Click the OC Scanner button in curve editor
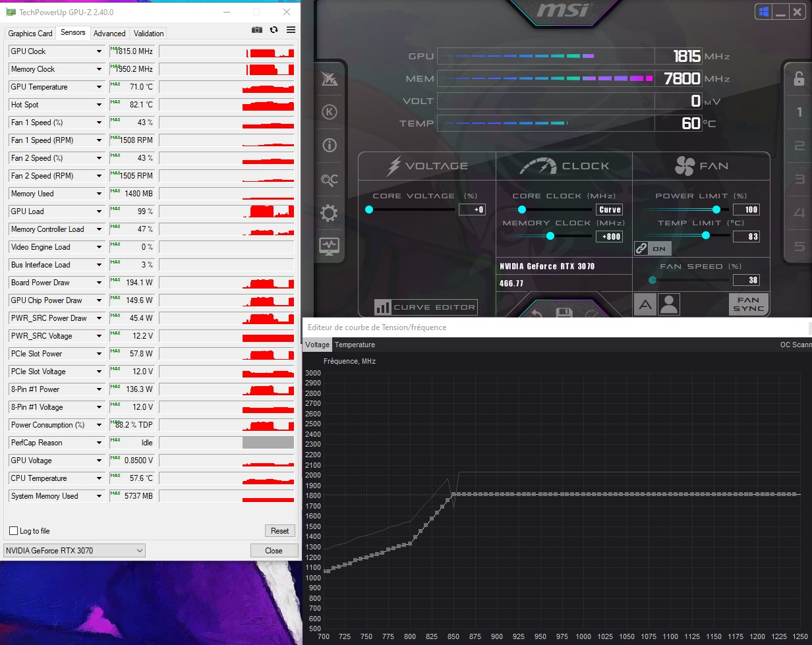The image size is (812, 645). pyautogui.click(x=796, y=345)
